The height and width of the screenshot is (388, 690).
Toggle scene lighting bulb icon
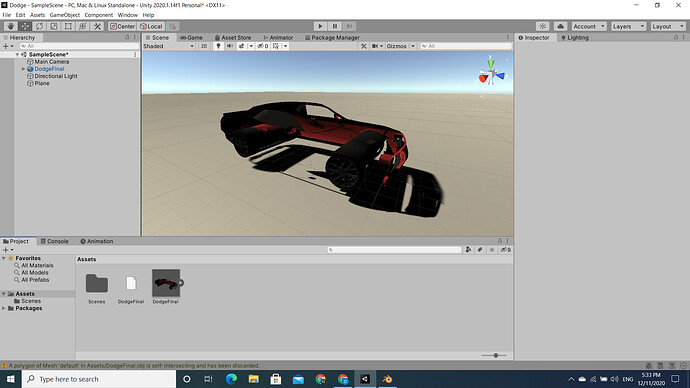point(218,46)
